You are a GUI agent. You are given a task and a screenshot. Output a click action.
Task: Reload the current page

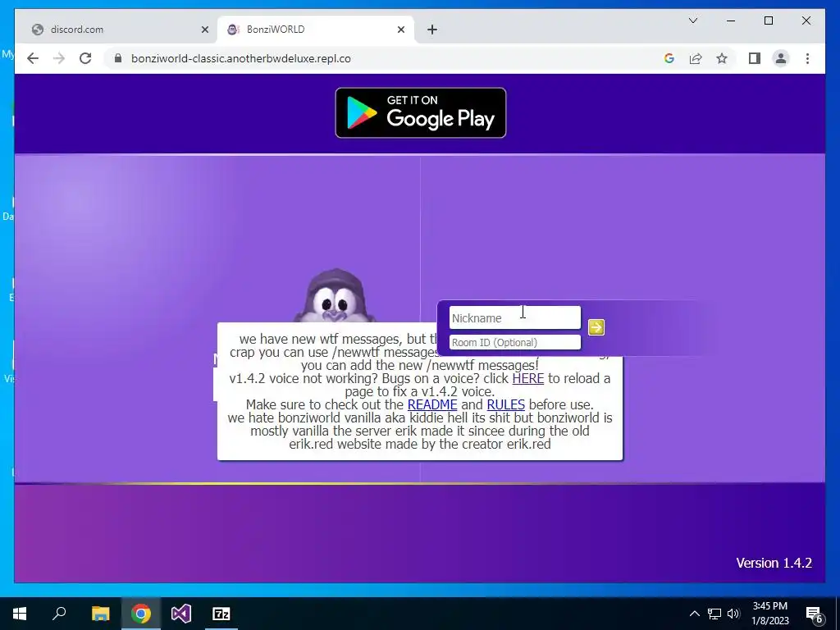pyautogui.click(x=85, y=58)
